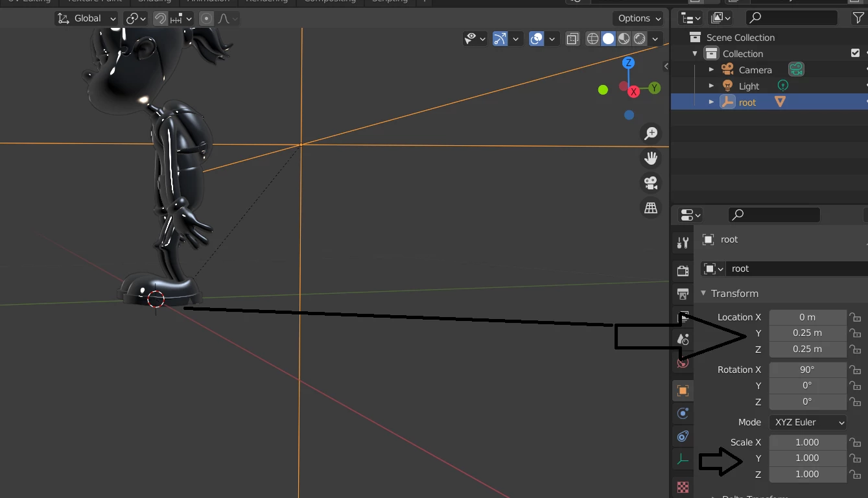The width and height of the screenshot is (868, 498).
Task: Open the proportional falloff dropdown
Action: [x=227, y=19]
